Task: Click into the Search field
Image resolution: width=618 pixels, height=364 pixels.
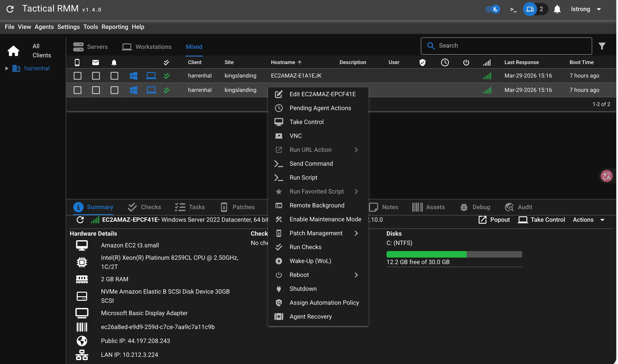Action: tap(506, 46)
